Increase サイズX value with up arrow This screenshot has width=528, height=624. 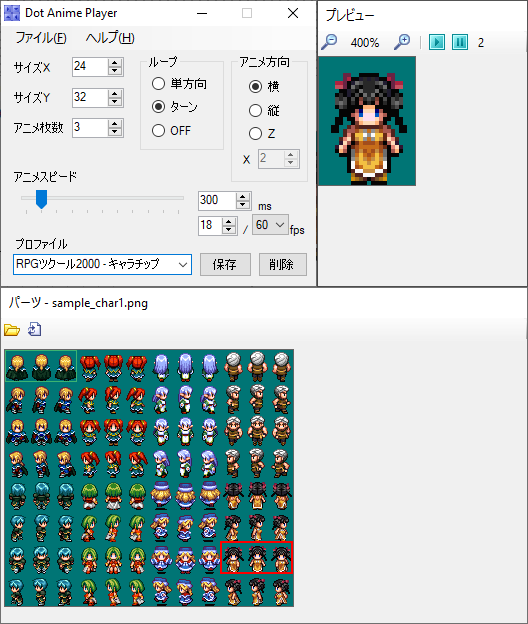tap(115, 63)
